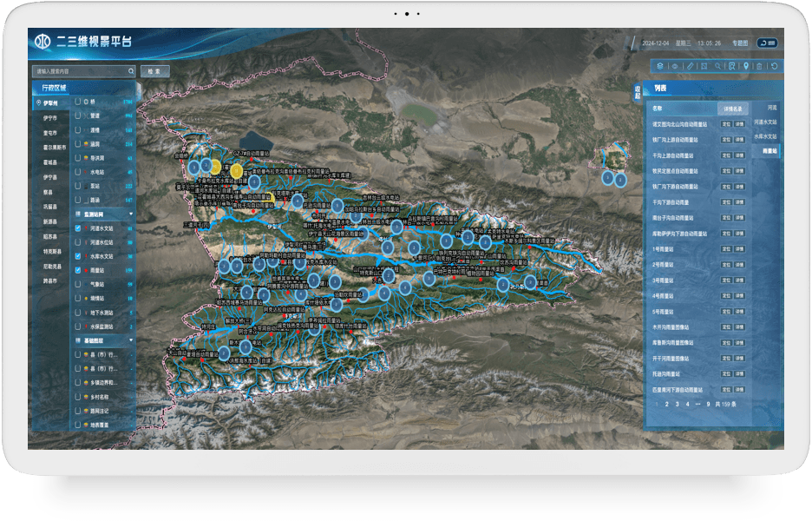Image resolution: width=812 pixels, height=521 pixels.
Task: Select the ruler measurement tool
Action: coord(691,66)
